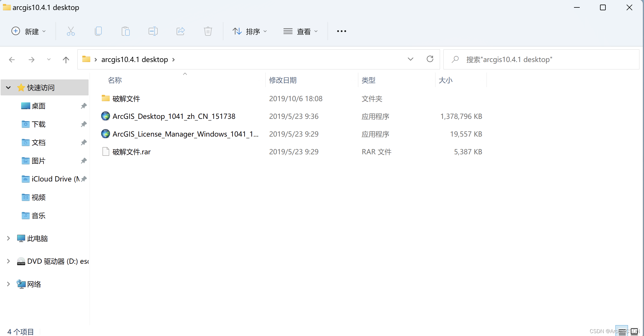
Task: Open recent locations dropdown arrow
Action: point(49,59)
